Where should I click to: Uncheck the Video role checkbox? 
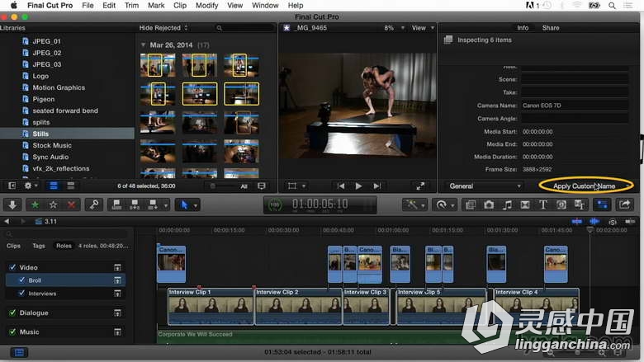pyautogui.click(x=12, y=267)
